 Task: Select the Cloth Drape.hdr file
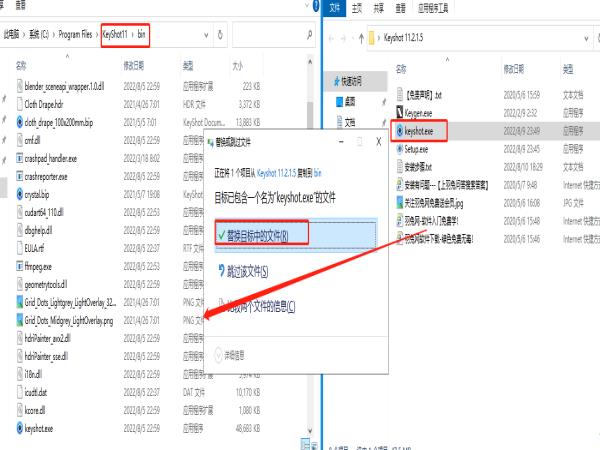pyautogui.click(x=43, y=104)
